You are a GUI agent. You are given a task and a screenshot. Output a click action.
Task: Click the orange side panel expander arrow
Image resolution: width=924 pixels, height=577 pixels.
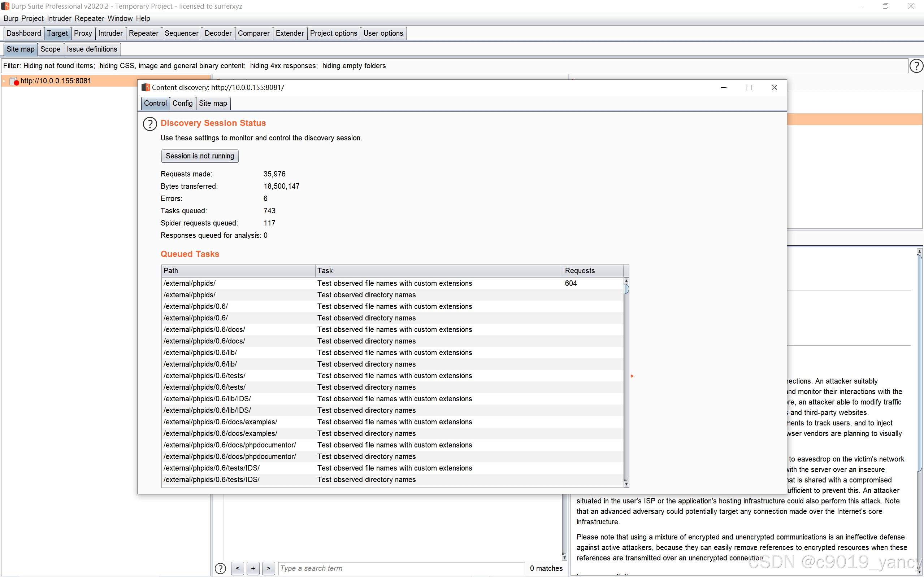632,376
